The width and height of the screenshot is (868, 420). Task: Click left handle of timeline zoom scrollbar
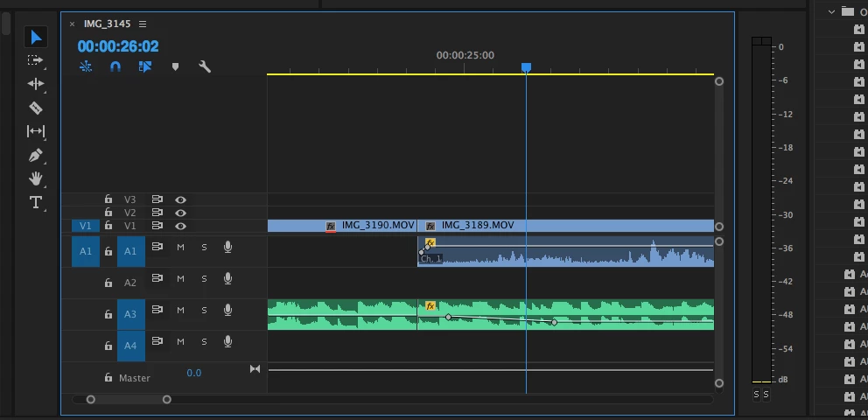click(x=91, y=400)
